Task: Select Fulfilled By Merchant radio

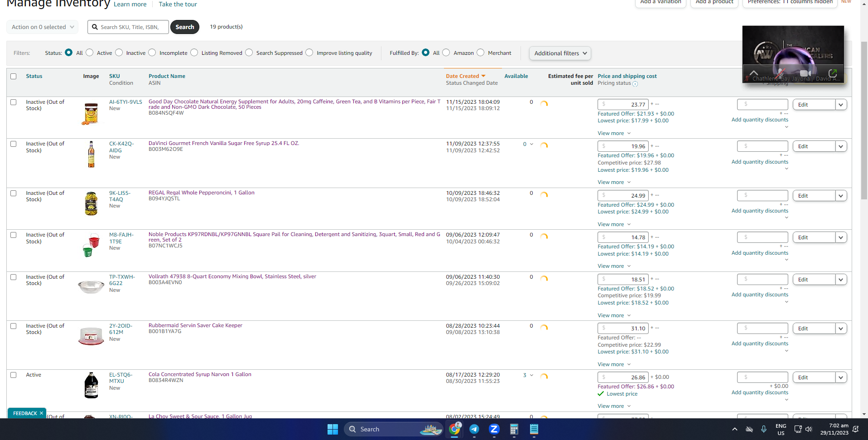Action: pos(481,53)
